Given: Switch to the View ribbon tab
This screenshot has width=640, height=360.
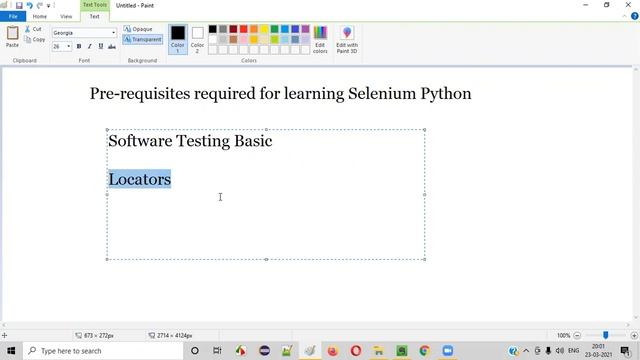Looking at the screenshot, I should [66, 16].
